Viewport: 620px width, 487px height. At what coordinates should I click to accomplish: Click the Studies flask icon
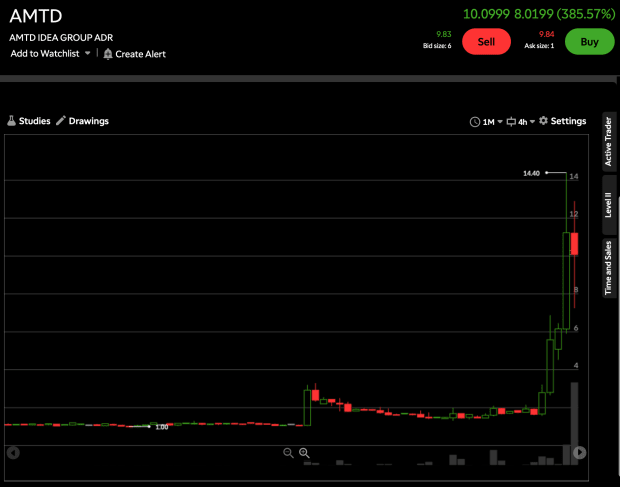[x=11, y=121]
